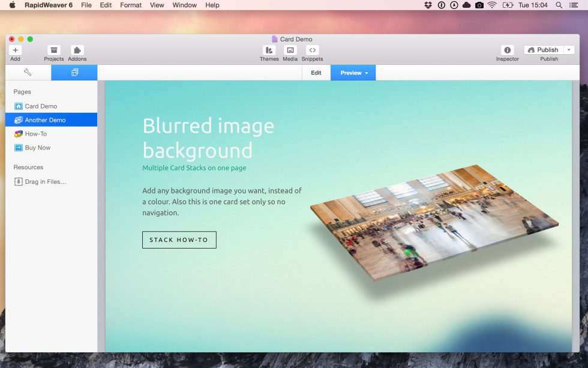Click the Another Demo page icon
This screenshot has height=368, width=588.
(19, 120)
